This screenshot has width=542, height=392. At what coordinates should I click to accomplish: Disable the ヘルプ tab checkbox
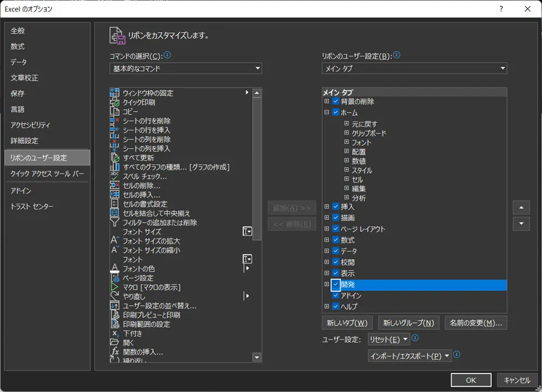coord(336,307)
